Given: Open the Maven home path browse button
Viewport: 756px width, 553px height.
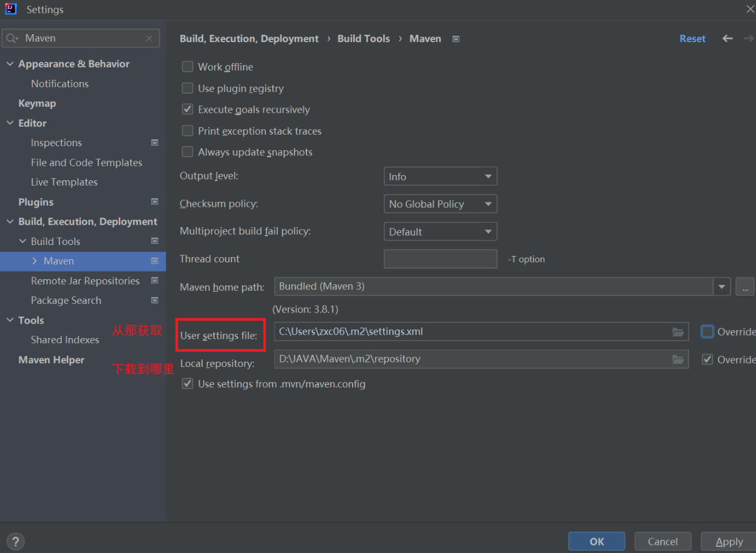Looking at the screenshot, I should (x=745, y=287).
